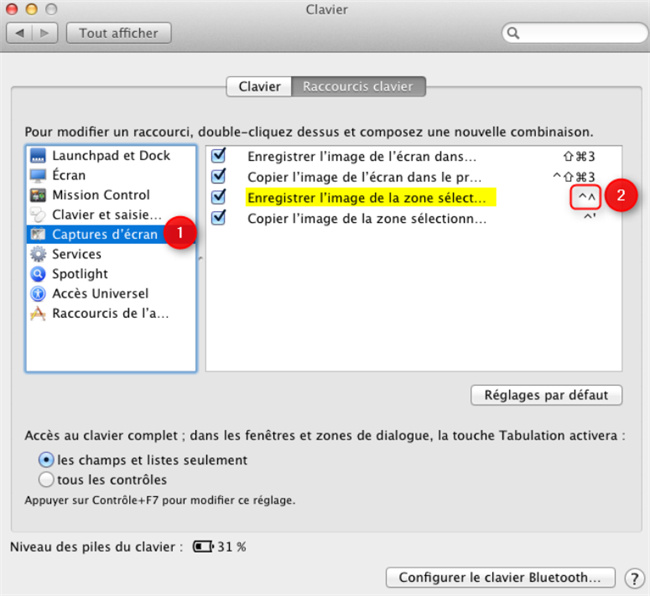Click the highlighted ^^ shortcut value
Screen dimensions: 650x596
click(x=587, y=196)
